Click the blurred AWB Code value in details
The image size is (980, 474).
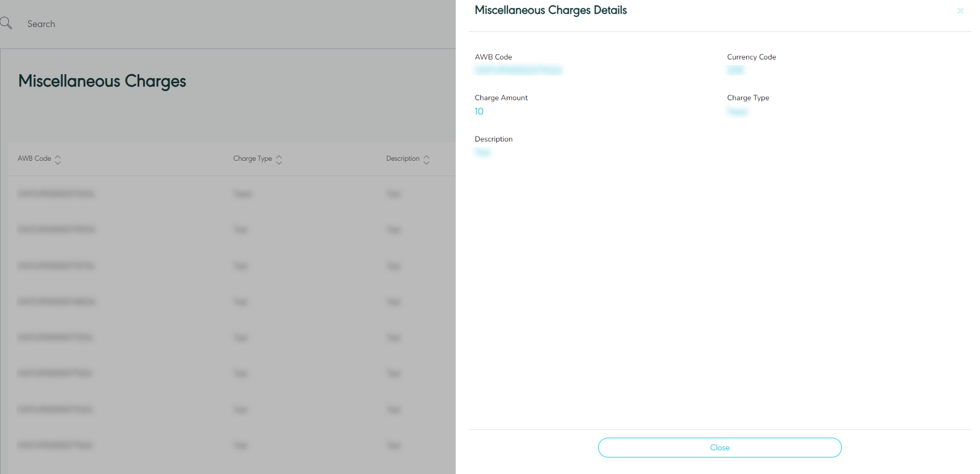(x=518, y=70)
